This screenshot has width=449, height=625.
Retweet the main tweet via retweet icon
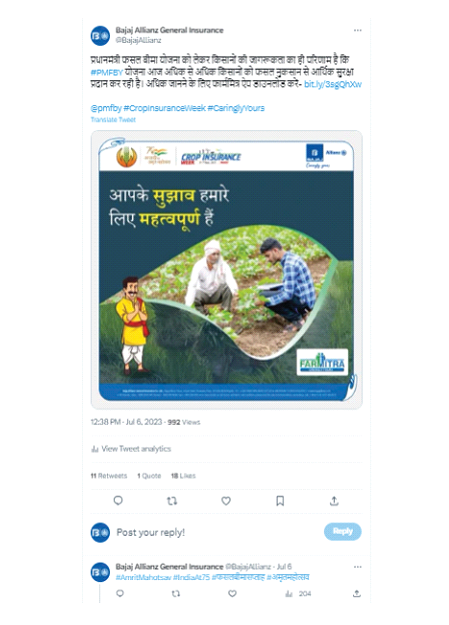(x=172, y=501)
